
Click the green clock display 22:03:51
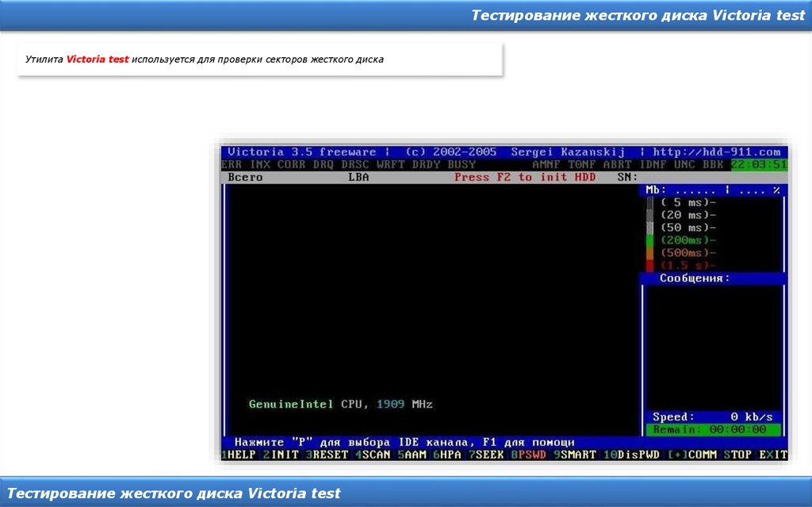click(x=759, y=164)
